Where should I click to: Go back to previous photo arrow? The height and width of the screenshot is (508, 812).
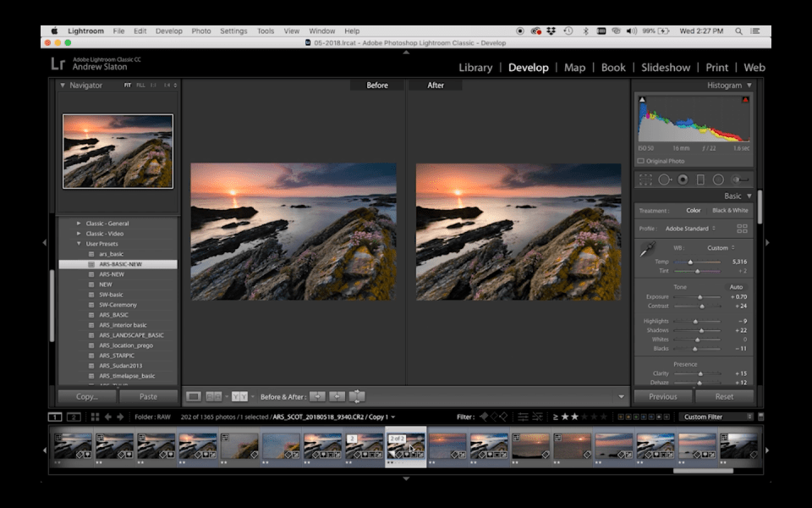coord(107,417)
